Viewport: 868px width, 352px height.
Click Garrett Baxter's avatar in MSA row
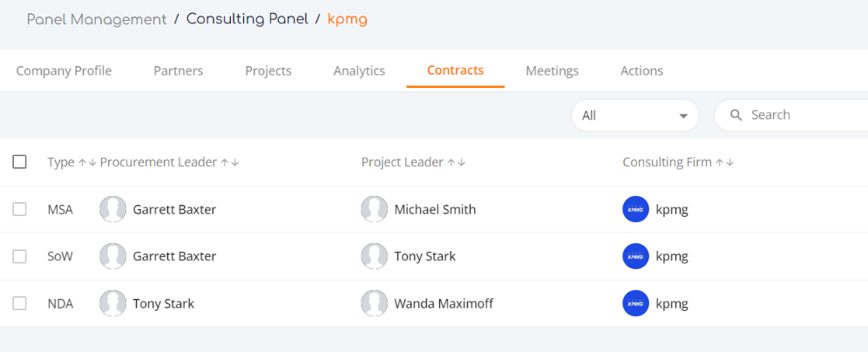coord(113,209)
